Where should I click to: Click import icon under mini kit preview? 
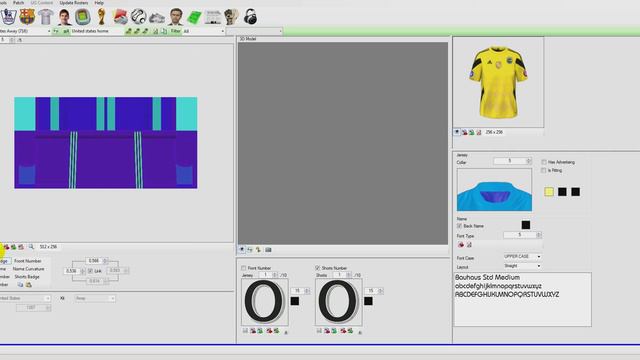tap(464, 132)
